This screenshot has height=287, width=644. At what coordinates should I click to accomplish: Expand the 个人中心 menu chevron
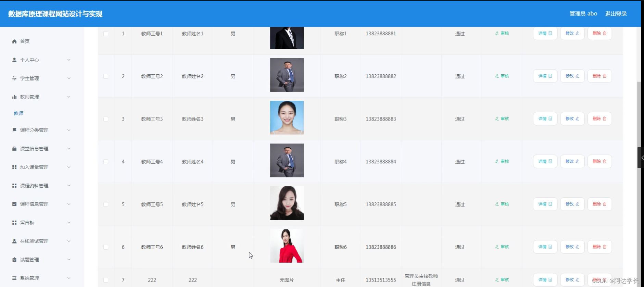69,60
